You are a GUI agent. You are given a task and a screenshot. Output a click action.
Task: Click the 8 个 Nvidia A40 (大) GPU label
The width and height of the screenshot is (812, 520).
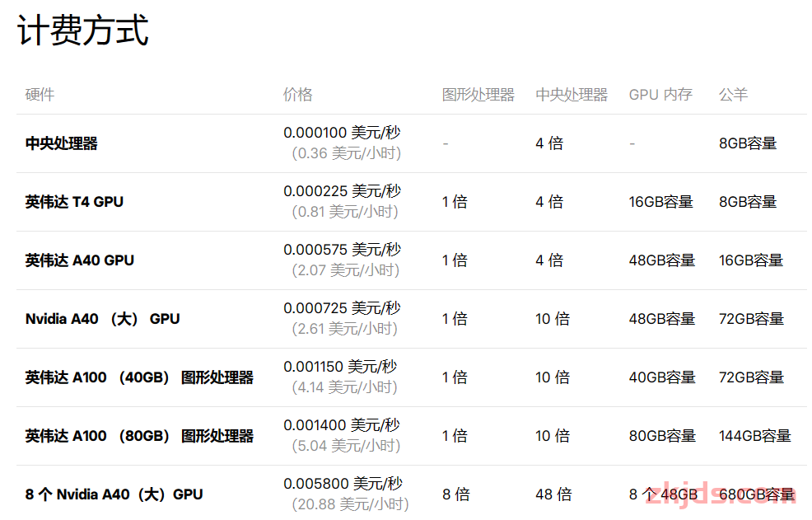[x=114, y=494]
